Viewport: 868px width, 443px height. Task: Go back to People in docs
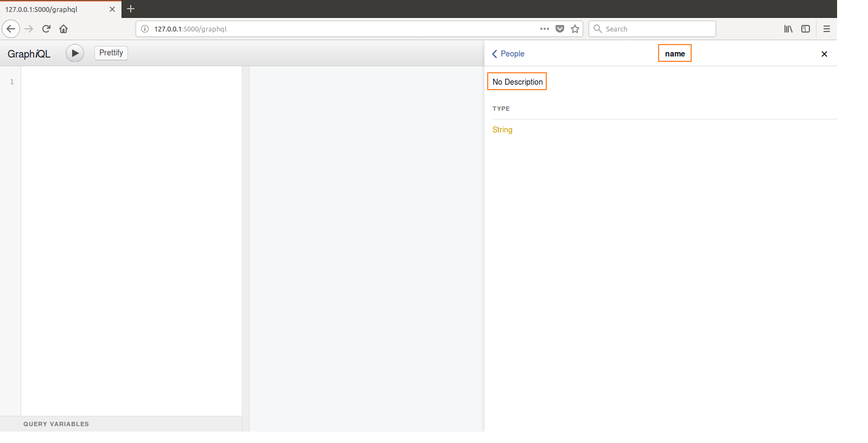click(x=508, y=54)
